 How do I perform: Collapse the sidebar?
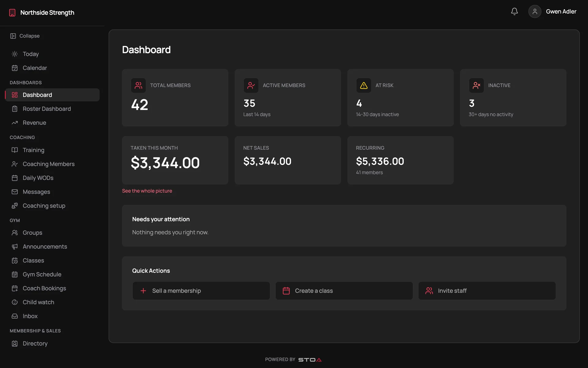tap(25, 36)
